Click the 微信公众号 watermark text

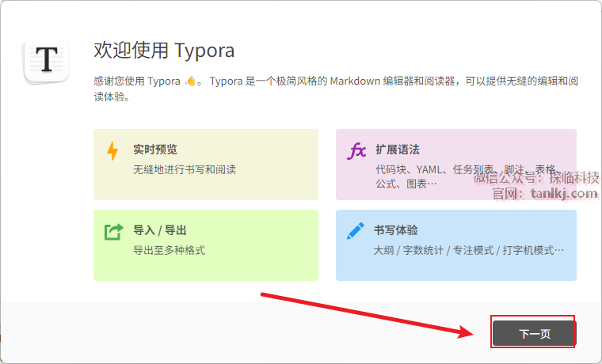535,178
